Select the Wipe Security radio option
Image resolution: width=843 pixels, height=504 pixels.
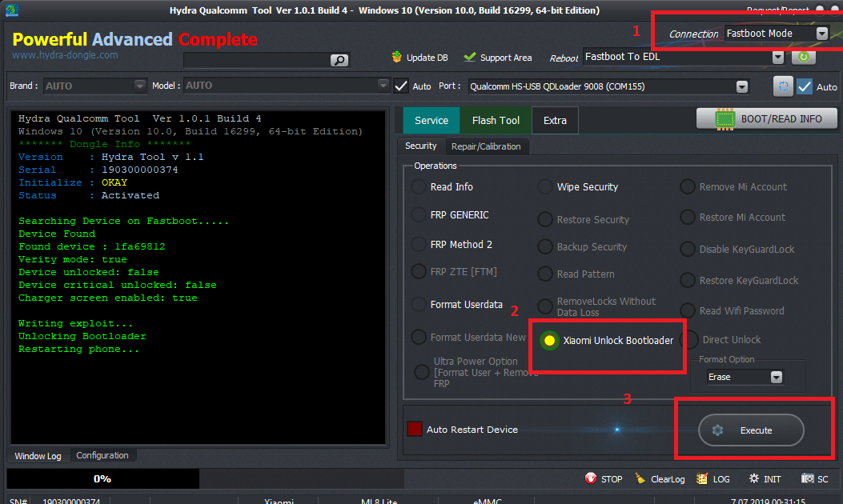point(545,186)
